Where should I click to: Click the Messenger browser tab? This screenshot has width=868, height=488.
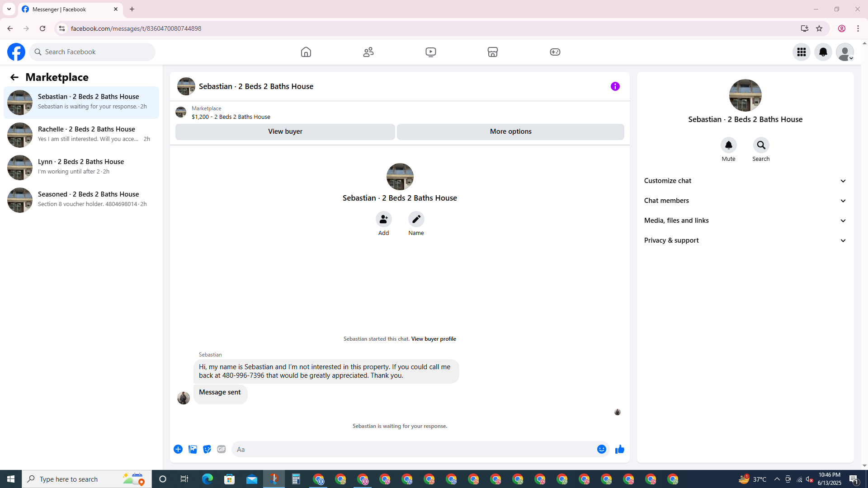pos(71,9)
